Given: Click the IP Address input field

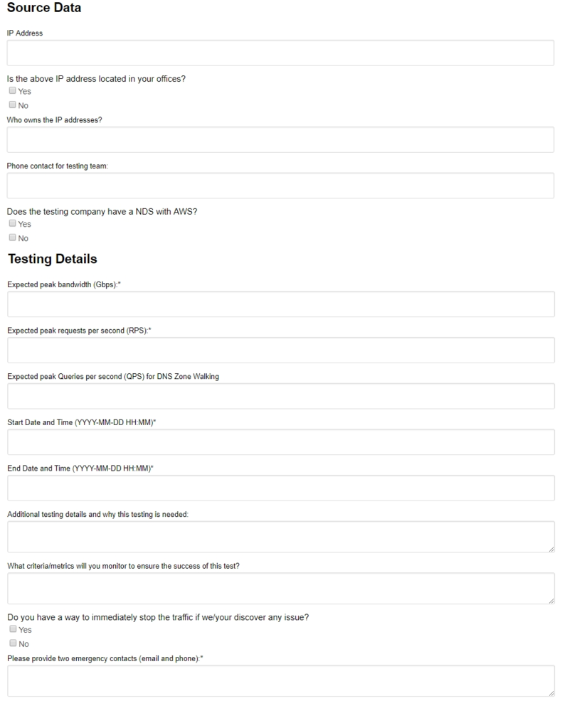Looking at the screenshot, I should coord(280,53).
